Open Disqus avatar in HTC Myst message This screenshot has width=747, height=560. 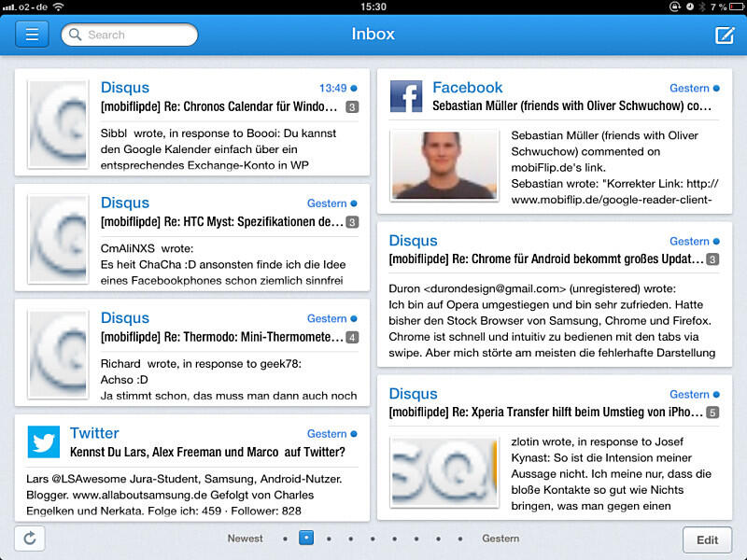pos(58,239)
